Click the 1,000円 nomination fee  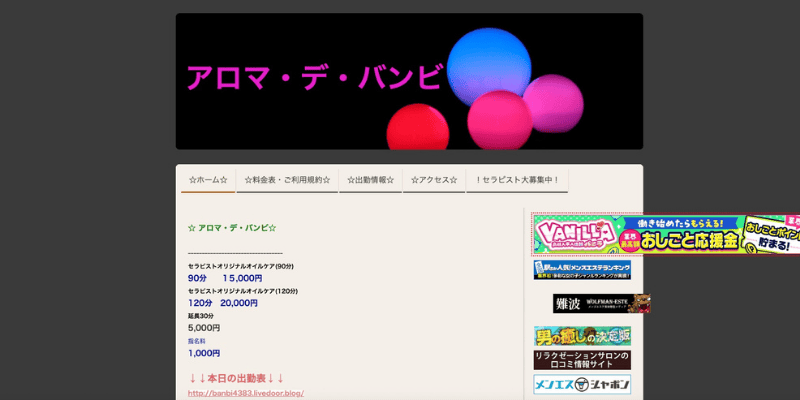204,353
